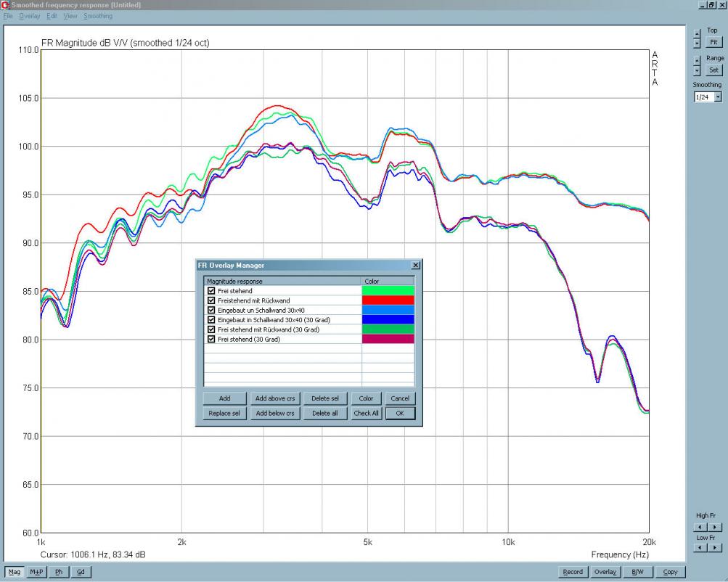Click the Range down arrow

point(697,70)
